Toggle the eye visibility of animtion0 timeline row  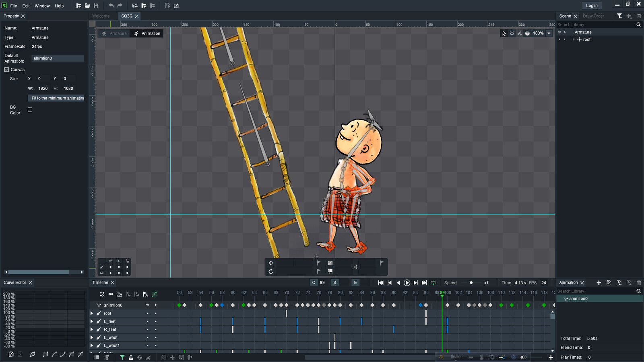[x=148, y=305]
